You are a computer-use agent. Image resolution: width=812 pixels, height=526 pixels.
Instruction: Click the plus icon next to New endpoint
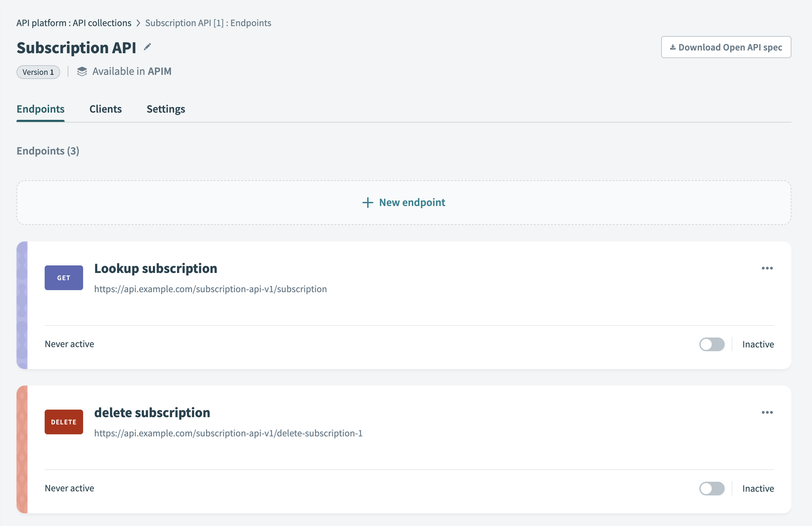(367, 202)
